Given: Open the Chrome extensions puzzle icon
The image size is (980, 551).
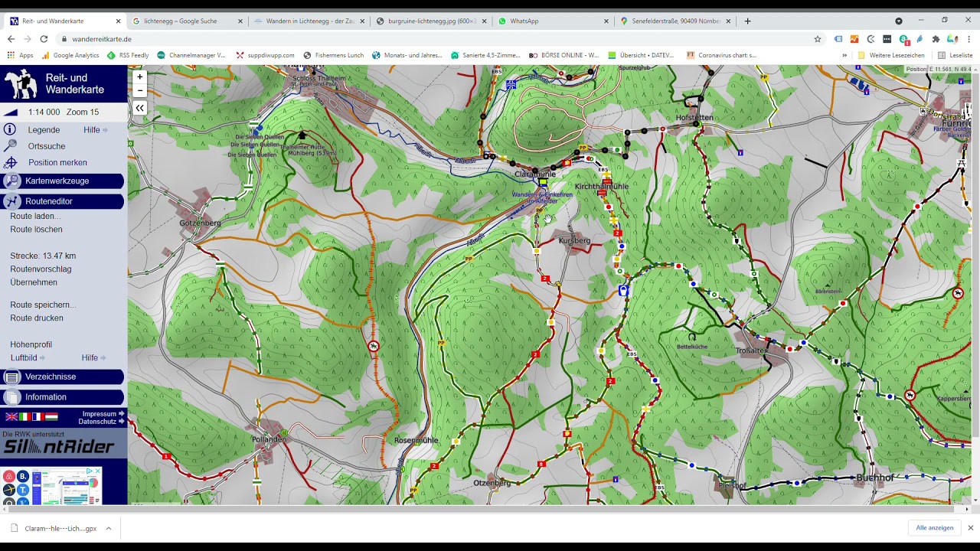Looking at the screenshot, I should (936, 39).
